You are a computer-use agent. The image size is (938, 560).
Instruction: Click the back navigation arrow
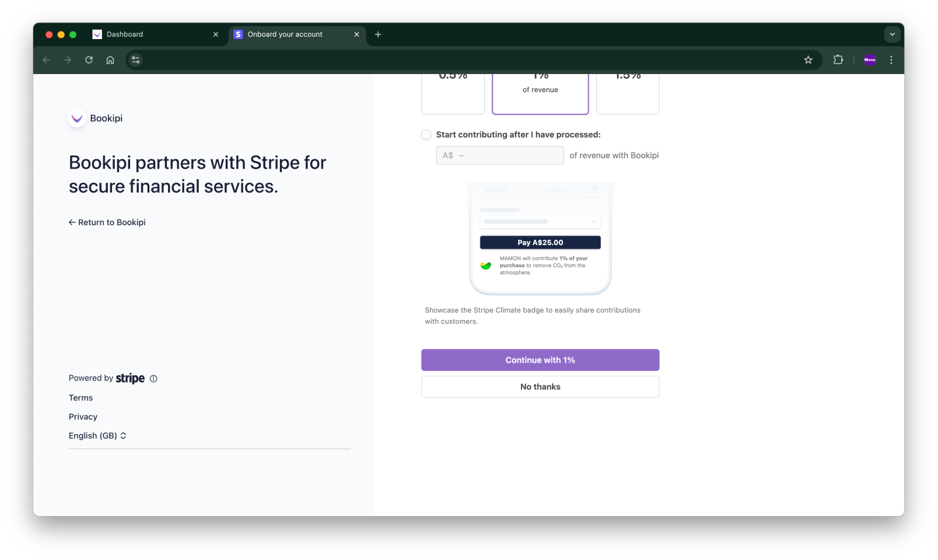[46, 60]
